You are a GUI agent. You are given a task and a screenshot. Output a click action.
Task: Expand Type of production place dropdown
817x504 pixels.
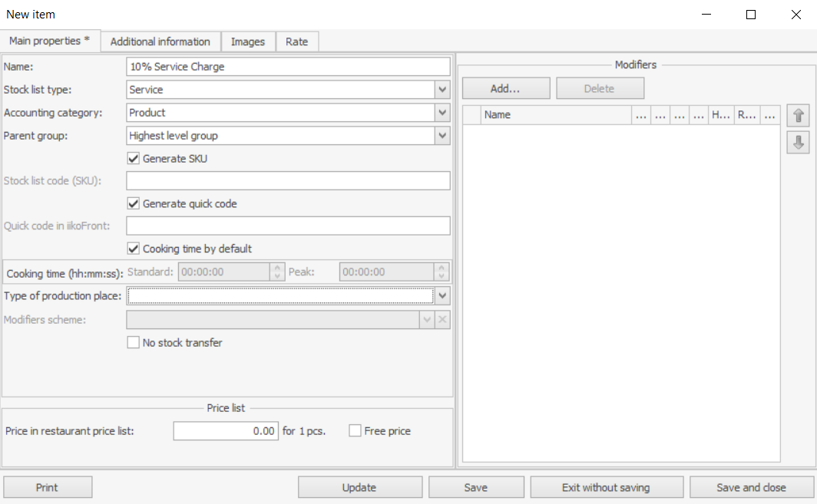coord(442,295)
